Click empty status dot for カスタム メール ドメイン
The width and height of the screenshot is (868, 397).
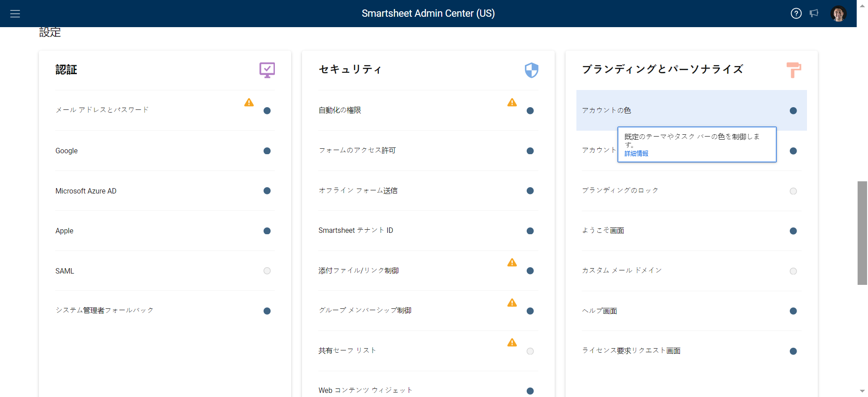pos(793,271)
